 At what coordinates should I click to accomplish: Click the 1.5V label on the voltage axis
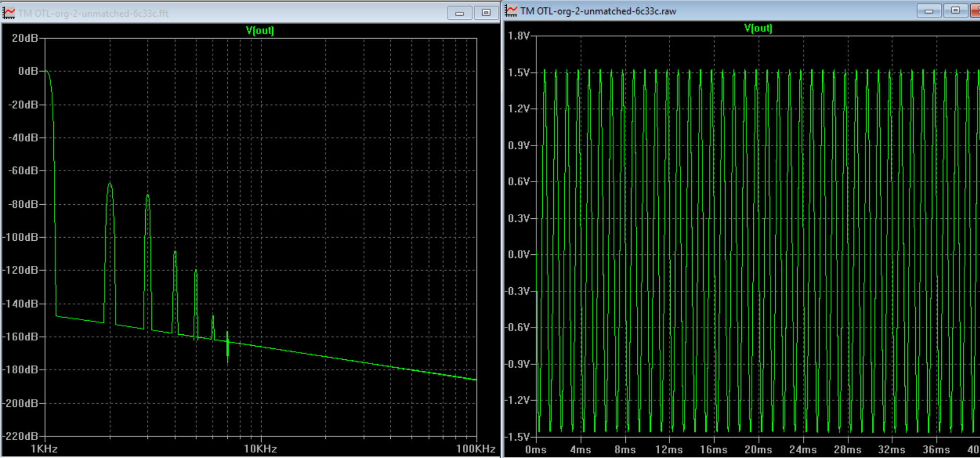(519, 73)
